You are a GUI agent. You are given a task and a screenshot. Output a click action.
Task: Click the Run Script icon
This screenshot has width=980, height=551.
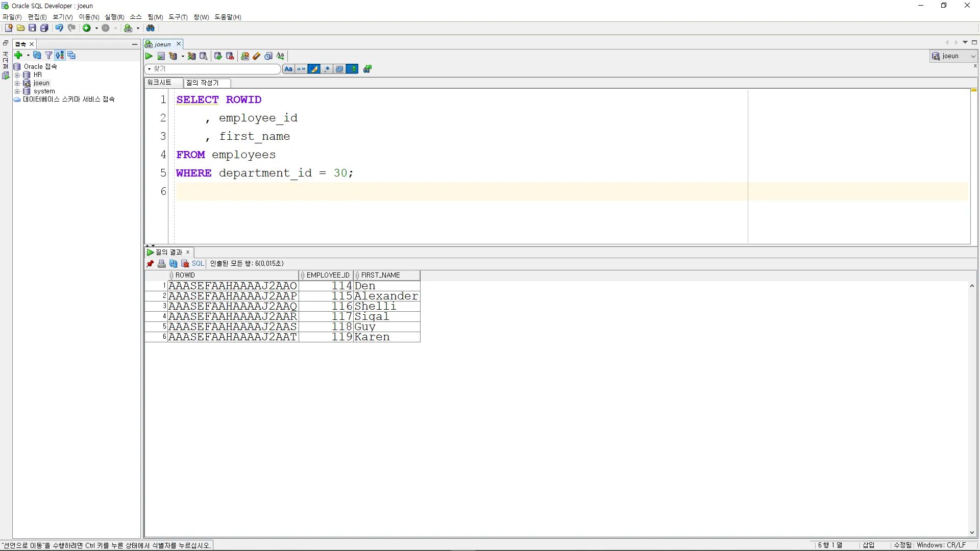(x=161, y=56)
